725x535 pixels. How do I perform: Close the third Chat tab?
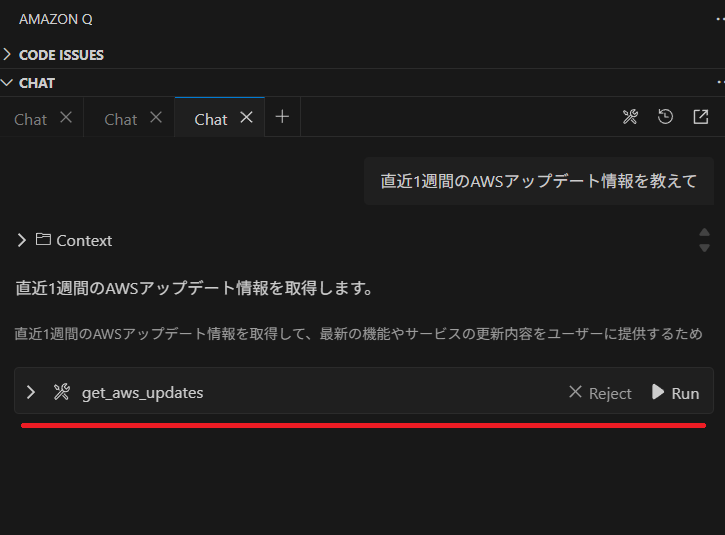click(x=246, y=117)
